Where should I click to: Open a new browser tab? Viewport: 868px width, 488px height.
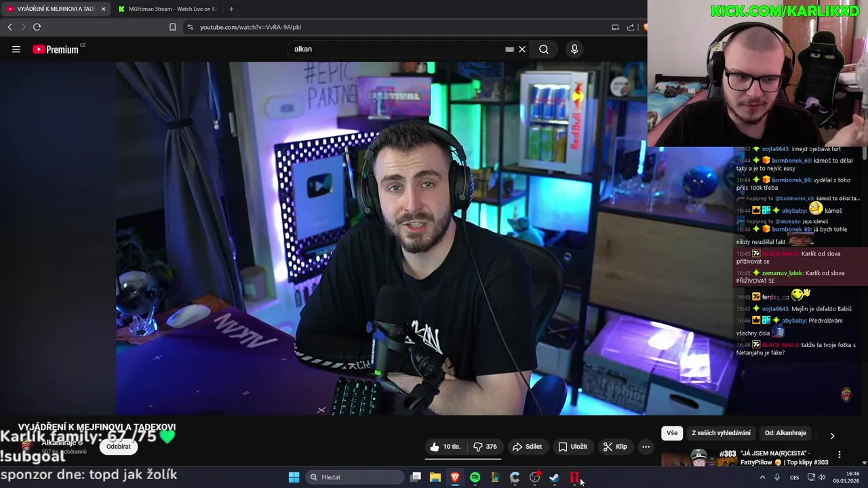point(231,9)
